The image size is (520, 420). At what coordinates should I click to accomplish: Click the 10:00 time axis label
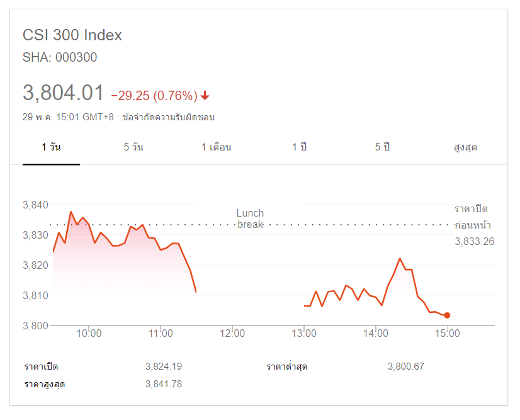(x=89, y=334)
